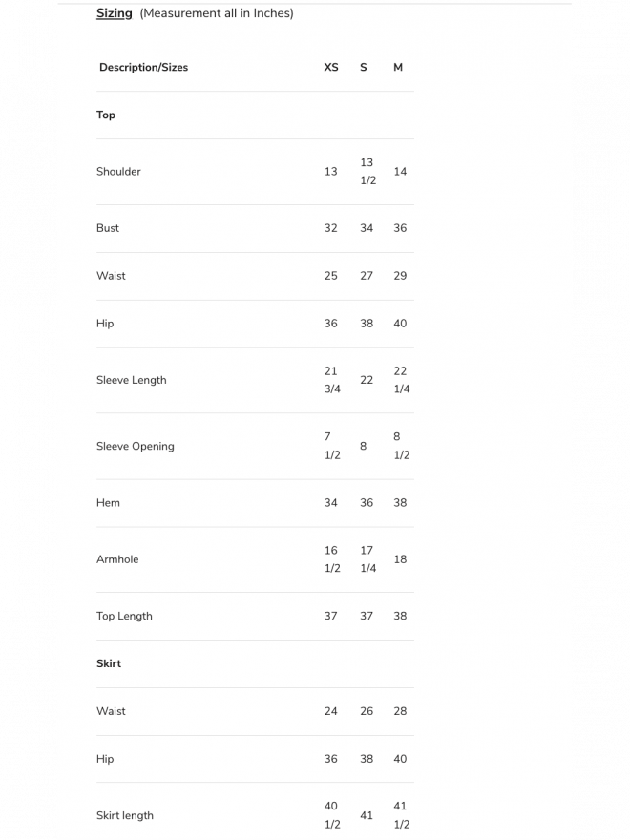Select the M column header
630x840 pixels.
pos(398,68)
